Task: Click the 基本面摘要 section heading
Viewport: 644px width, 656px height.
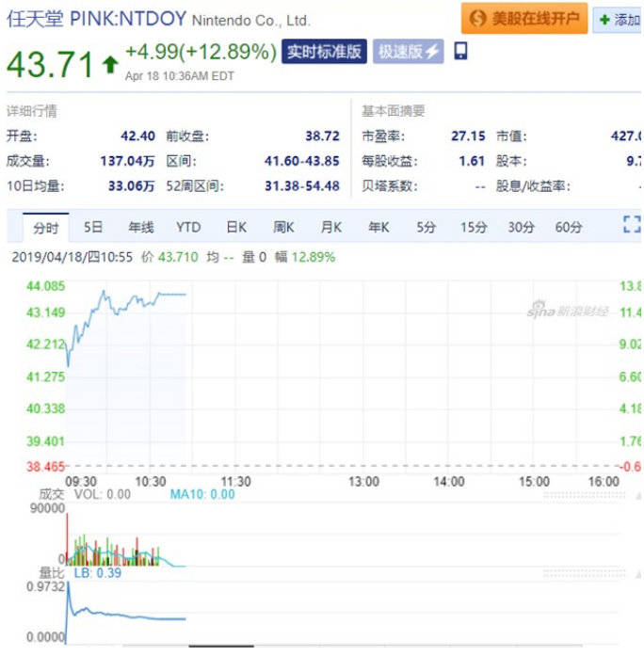Action: [x=394, y=111]
